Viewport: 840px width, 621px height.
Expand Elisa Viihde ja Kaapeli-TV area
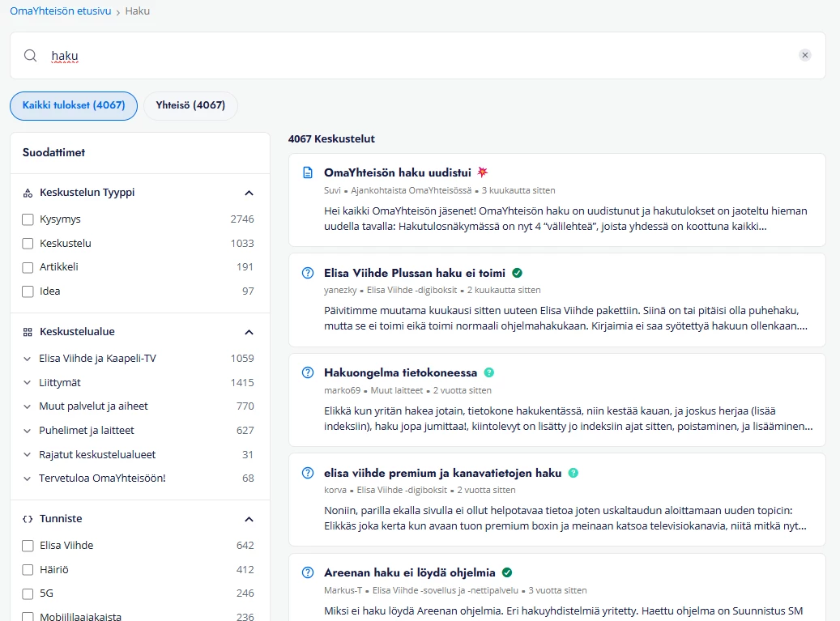point(28,359)
